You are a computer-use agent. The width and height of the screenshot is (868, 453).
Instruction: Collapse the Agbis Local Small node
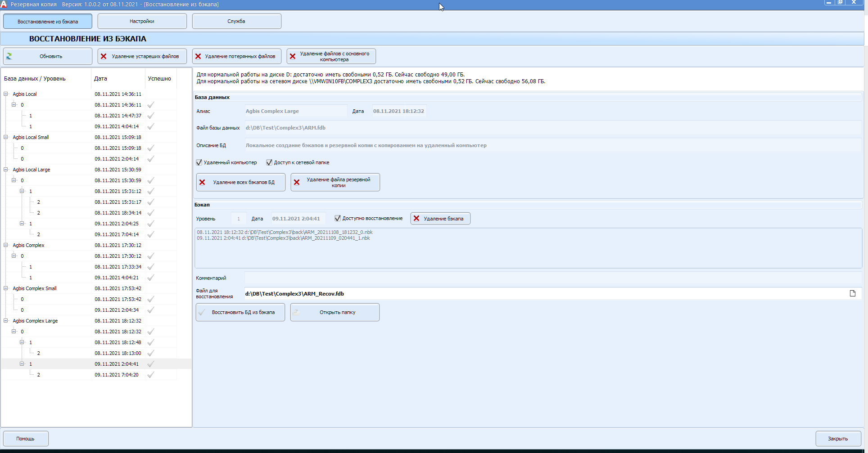tap(6, 137)
